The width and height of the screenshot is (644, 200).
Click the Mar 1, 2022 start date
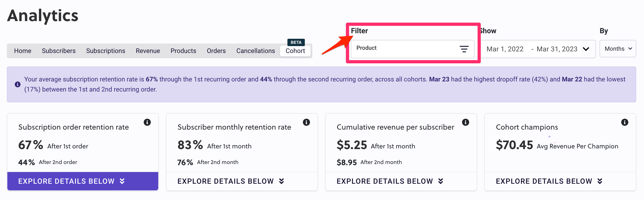tap(505, 49)
